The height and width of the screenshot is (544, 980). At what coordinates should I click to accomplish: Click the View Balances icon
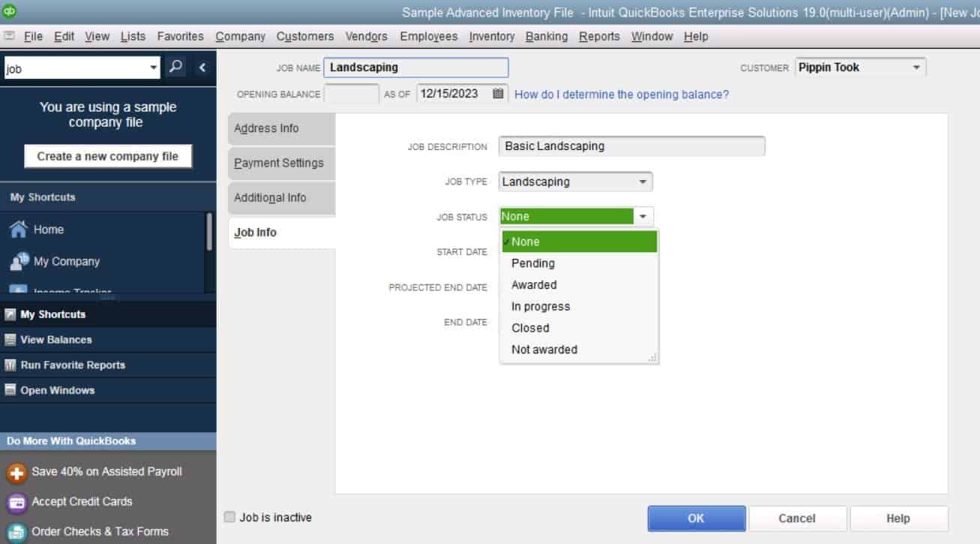coord(10,340)
